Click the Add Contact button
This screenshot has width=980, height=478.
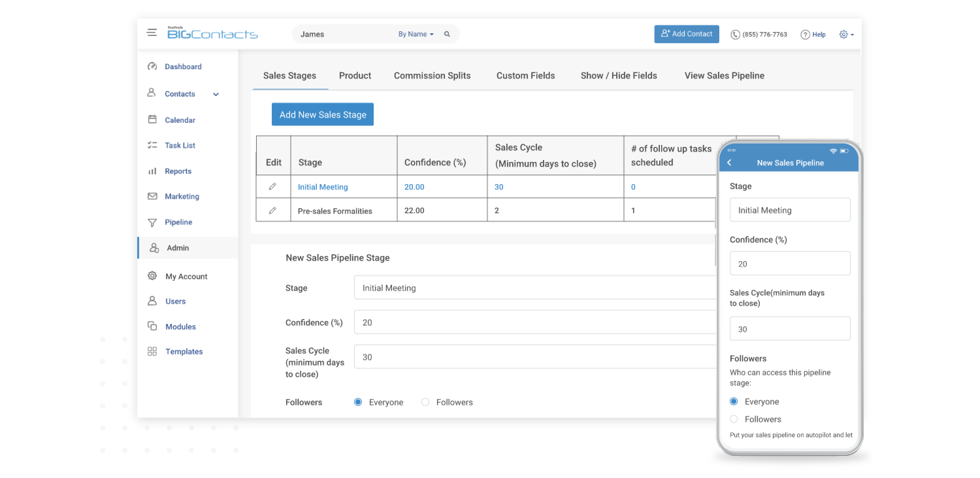686,34
